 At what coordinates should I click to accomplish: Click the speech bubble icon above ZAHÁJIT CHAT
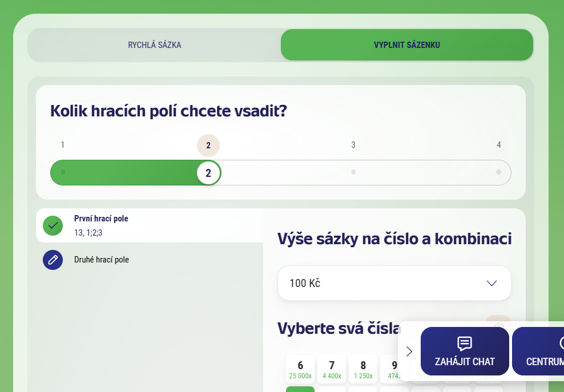point(465,344)
